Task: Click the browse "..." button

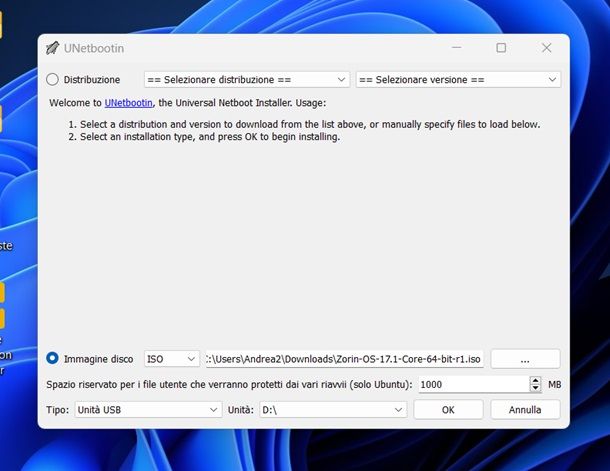Action: tap(525, 359)
